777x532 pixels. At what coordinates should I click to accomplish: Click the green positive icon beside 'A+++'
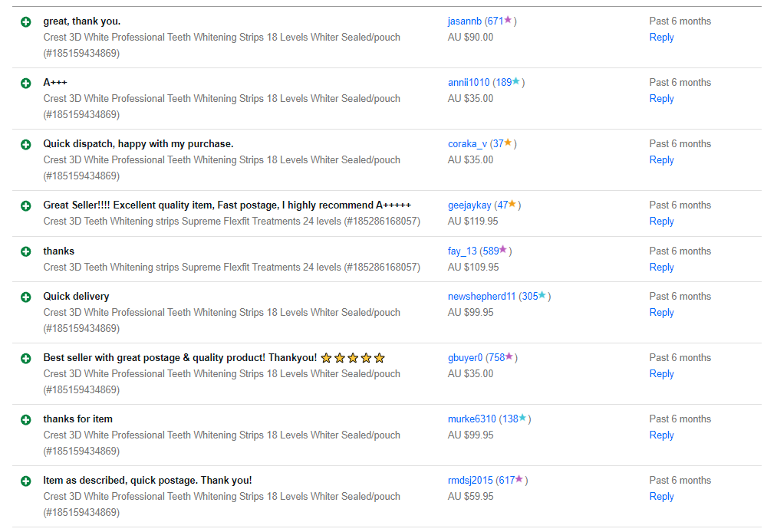26,84
